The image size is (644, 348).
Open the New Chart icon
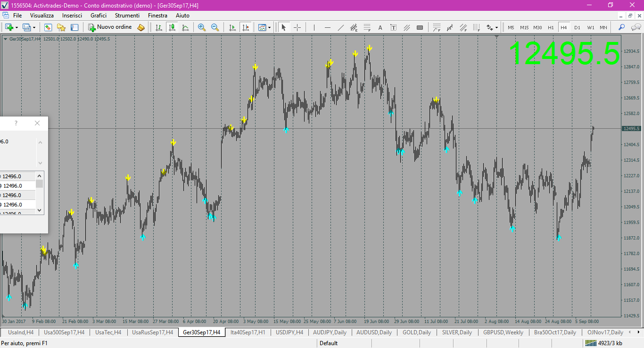click(9, 27)
